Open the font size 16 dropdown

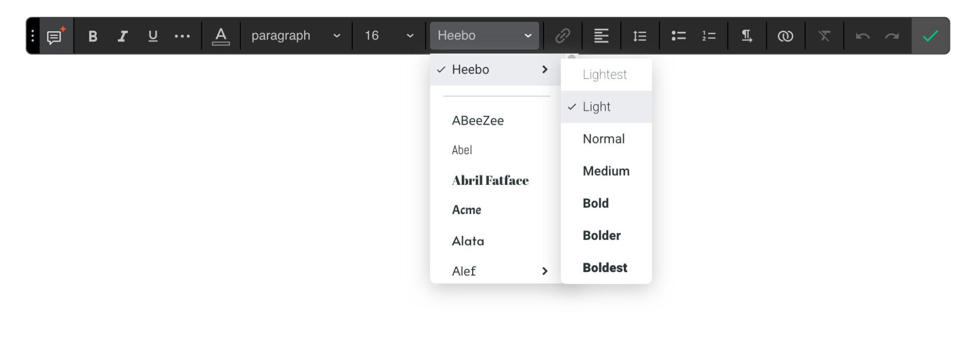tap(388, 36)
